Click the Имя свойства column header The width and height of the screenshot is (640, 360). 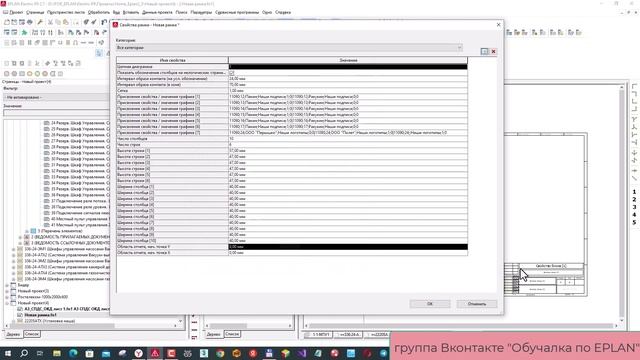tap(172, 60)
